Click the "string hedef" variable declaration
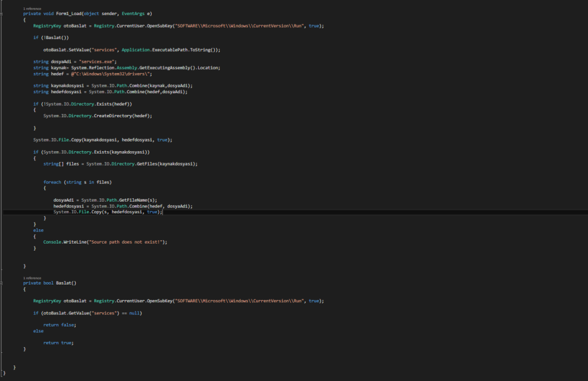Viewport: 588px width, 381px height. (48, 74)
